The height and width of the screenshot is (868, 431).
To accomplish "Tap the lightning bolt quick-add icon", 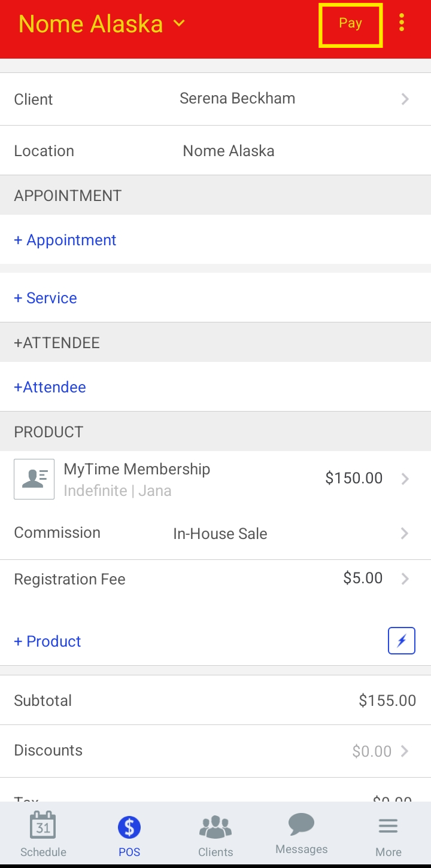I will [x=401, y=641].
